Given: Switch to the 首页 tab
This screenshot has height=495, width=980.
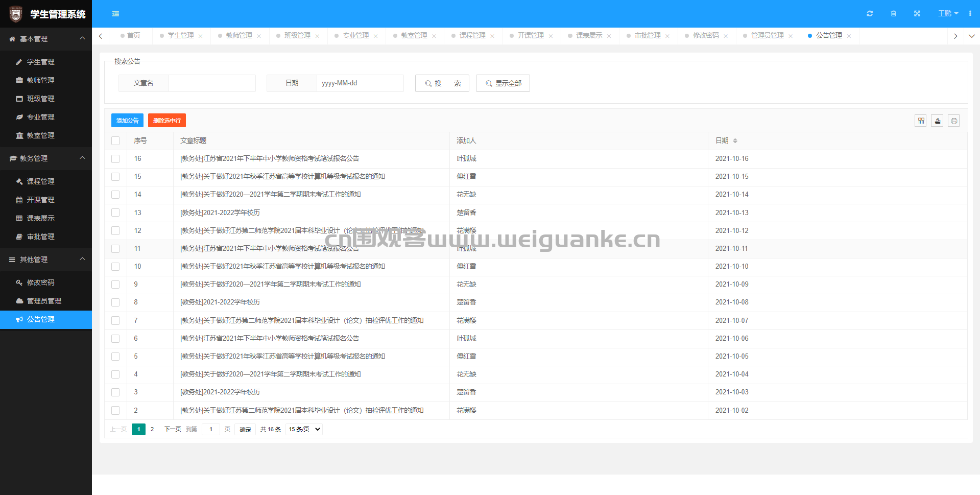Looking at the screenshot, I should click(x=130, y=36).
